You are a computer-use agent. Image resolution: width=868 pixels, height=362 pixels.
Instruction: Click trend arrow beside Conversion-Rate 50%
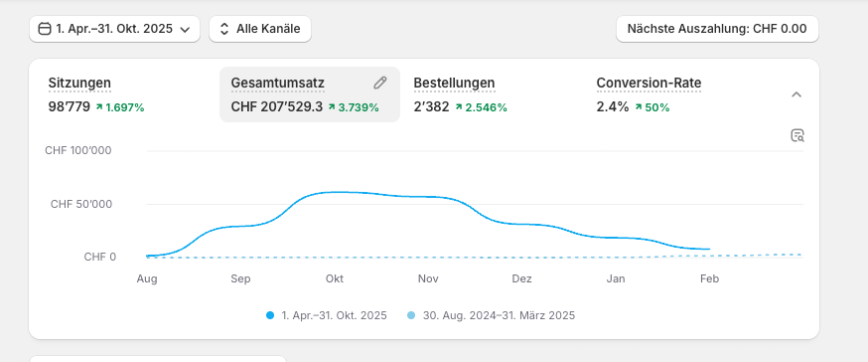639,107
